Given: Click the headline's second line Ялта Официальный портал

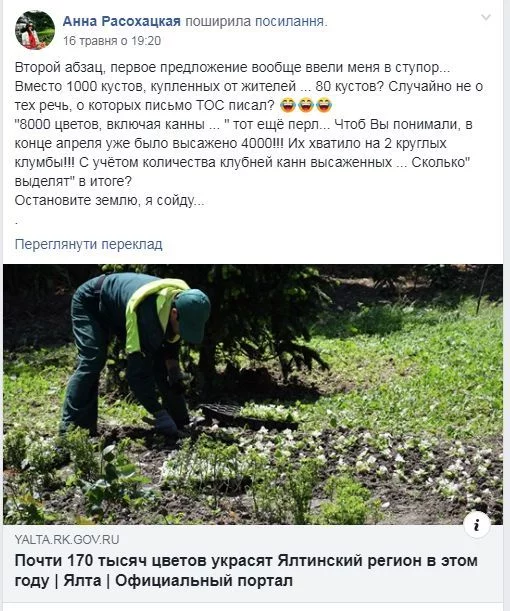Looking at the screenshot, I should (154, 581).
